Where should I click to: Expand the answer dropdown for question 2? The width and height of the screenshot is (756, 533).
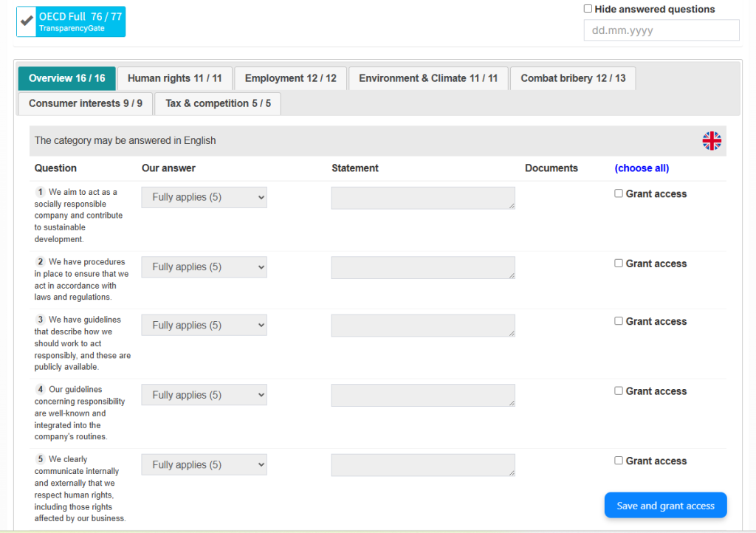pos(204,267)
